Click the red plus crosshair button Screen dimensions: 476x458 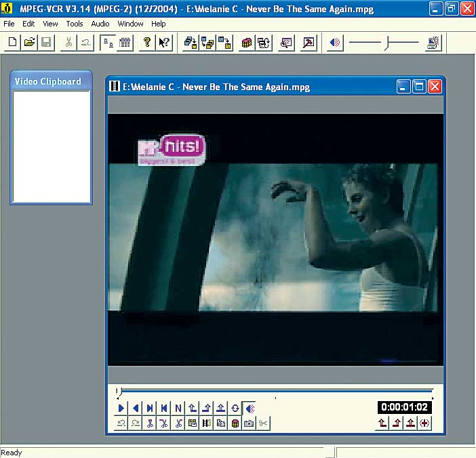[x=424, y=423]
